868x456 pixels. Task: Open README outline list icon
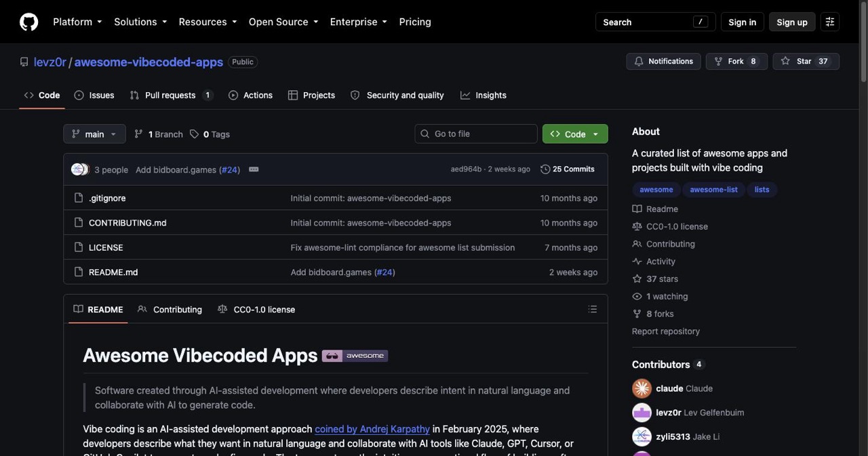pyautogui.click(x=593, y=310)
